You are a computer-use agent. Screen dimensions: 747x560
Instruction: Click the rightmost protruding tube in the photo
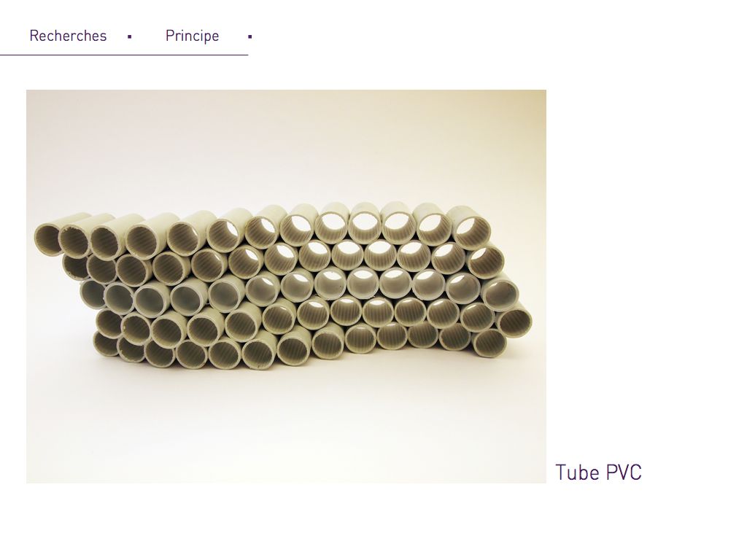click(514, 321)
